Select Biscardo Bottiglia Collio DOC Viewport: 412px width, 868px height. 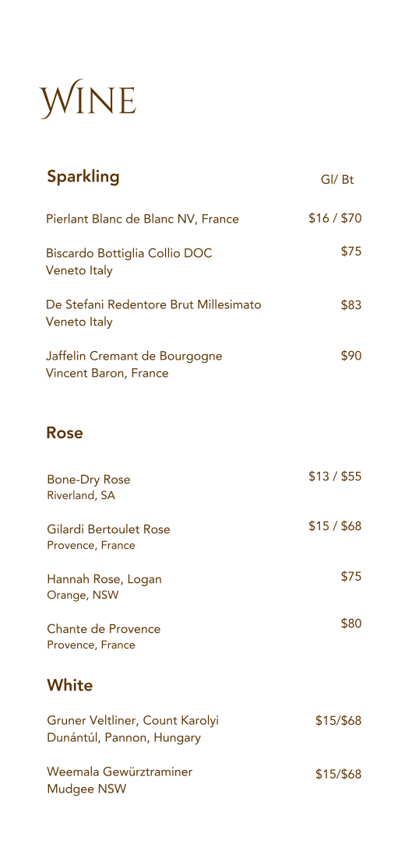[129, 253]
